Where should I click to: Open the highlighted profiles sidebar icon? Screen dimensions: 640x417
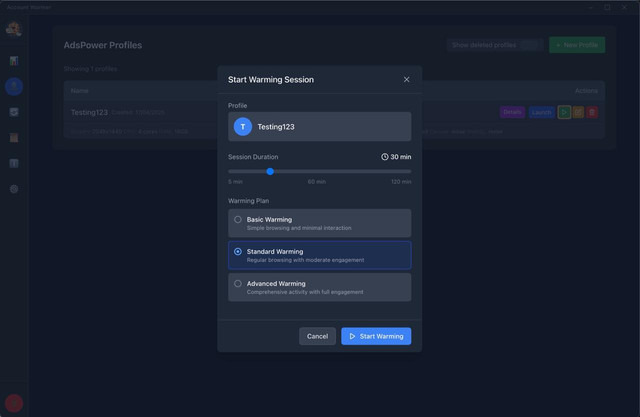14,87
